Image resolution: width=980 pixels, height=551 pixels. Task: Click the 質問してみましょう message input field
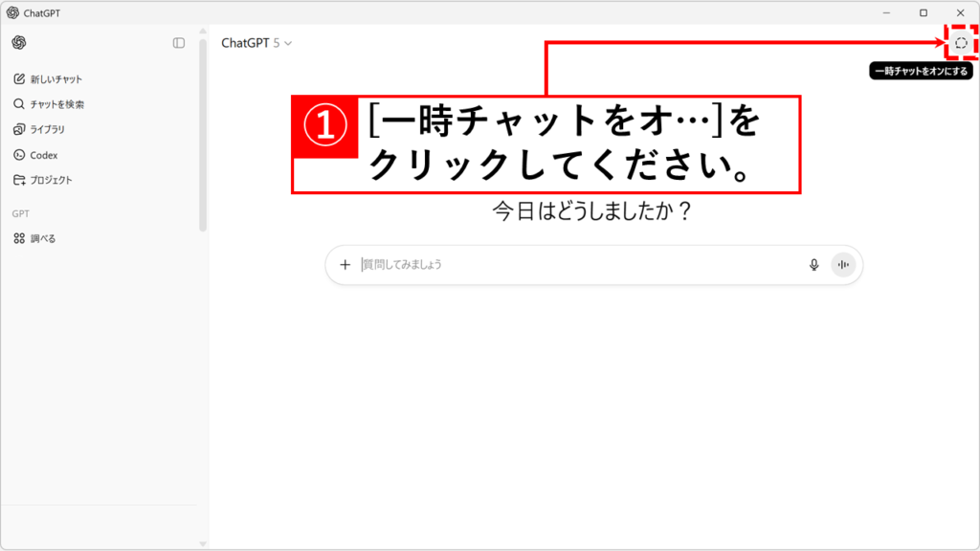(x=574, y=265)
